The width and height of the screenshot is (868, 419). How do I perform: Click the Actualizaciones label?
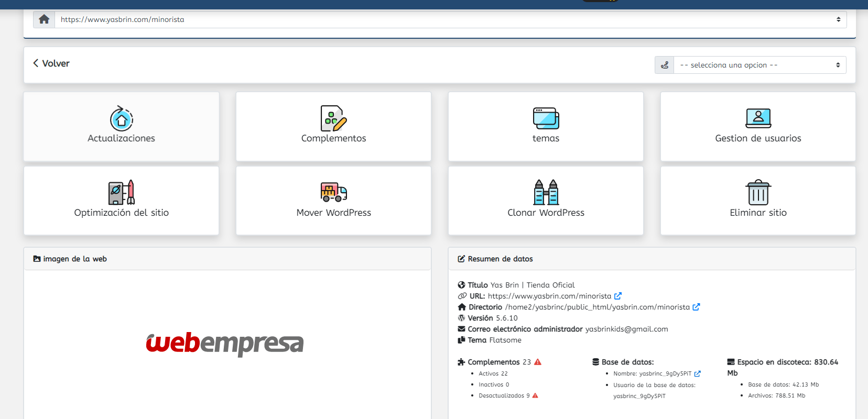[121, 138]
